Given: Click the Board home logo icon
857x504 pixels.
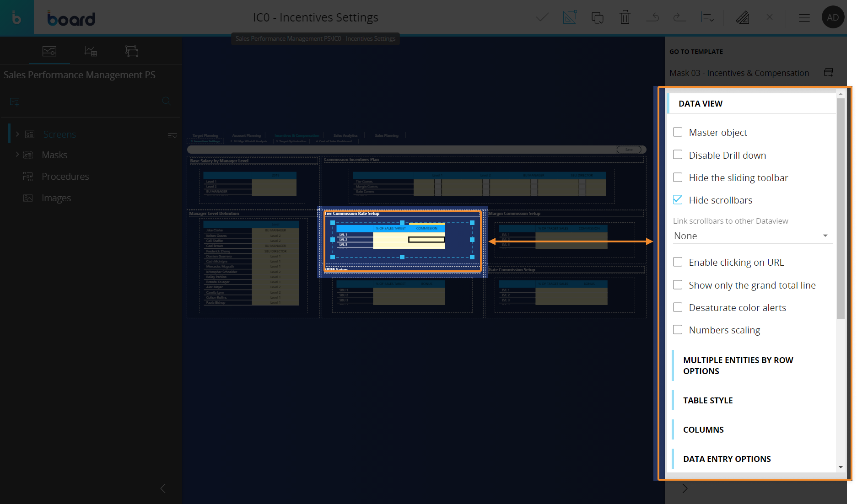Looking at the screenshot, I should point(16,17).
